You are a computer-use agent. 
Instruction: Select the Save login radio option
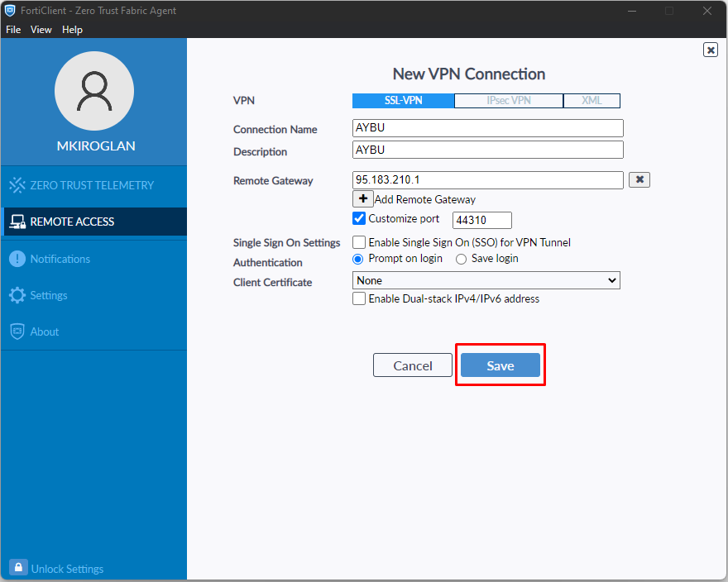click(x=462, y=259)
